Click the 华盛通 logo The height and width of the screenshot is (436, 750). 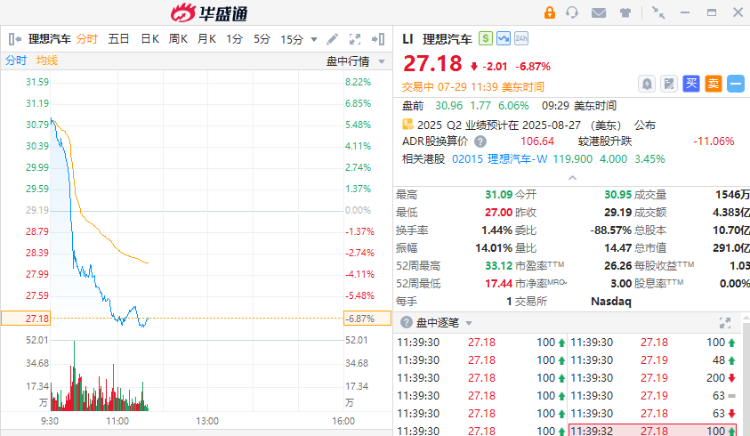click(x=209, y=13)
